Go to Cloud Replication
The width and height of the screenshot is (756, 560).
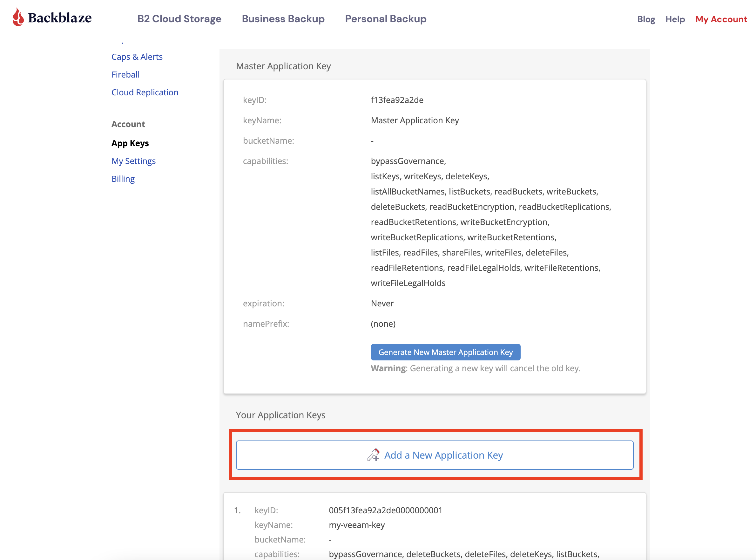145,92
